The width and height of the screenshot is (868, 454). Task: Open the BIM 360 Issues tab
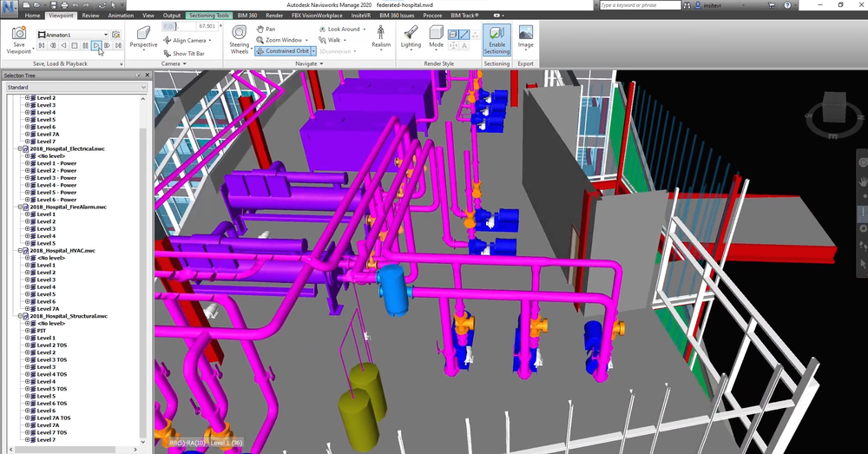point(397,16)
